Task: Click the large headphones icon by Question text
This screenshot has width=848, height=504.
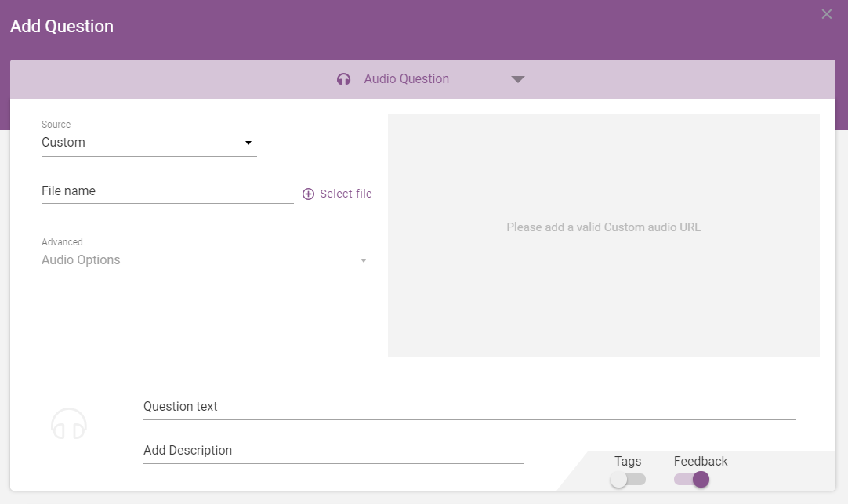Action: 69,424
